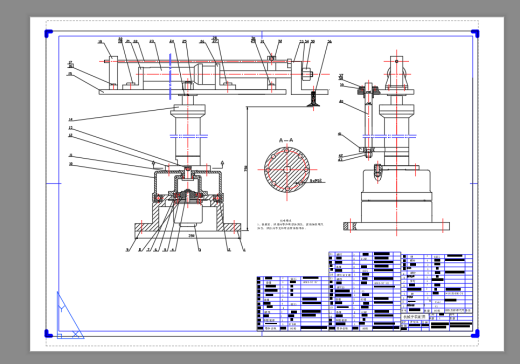Select the hatched circular A-A cross-section view
This screenshot has width=520, height=364.
coord(287,169)
